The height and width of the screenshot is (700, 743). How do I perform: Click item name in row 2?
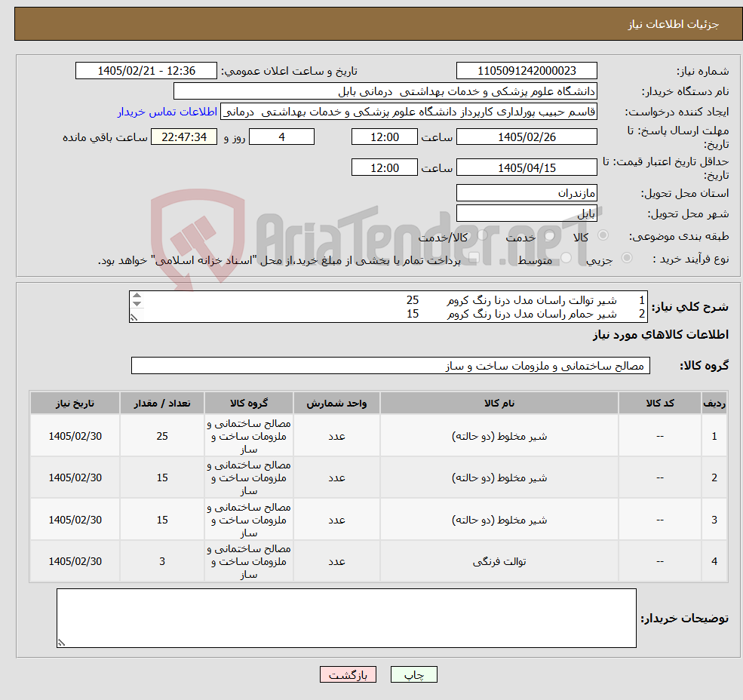pos(499,477)
